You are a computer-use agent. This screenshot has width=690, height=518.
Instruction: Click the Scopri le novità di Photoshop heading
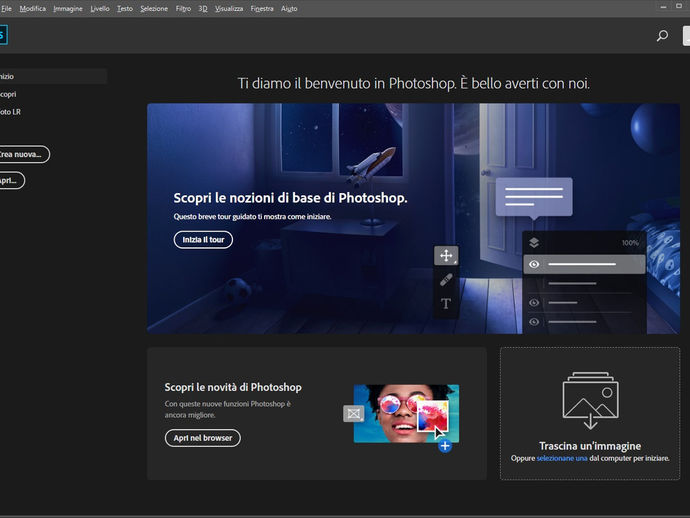[233, 387]
